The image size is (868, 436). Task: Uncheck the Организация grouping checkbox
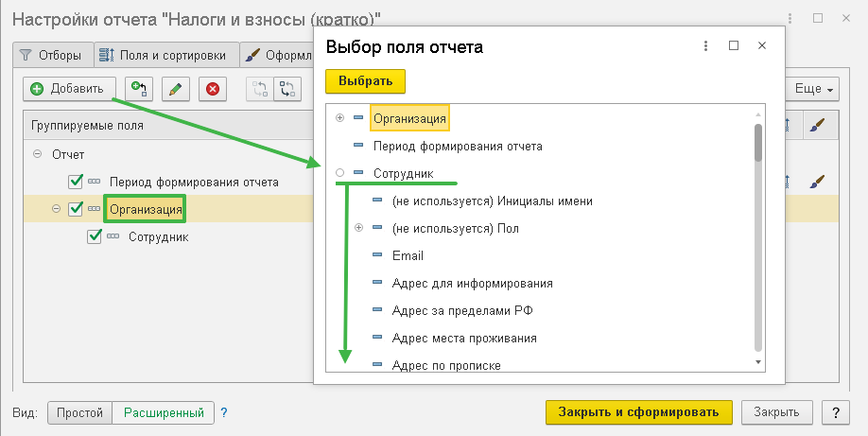pos(76,209)
